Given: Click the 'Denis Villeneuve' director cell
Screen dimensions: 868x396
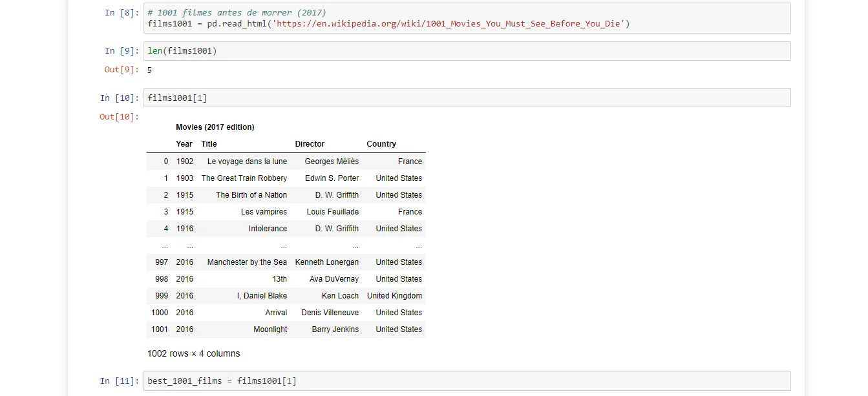Looking at the screenshot, I should point(330,313).
